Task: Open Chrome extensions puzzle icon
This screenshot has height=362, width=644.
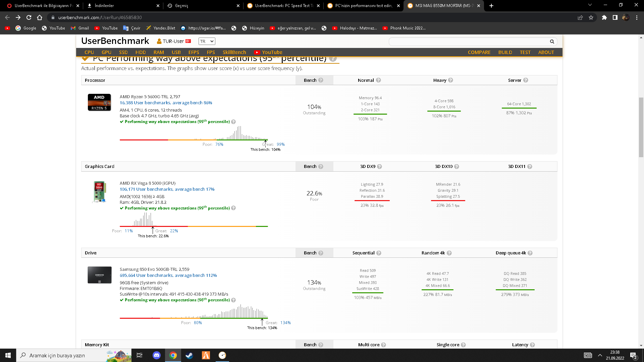Action: pyautogui.click(x=604, y=17)
